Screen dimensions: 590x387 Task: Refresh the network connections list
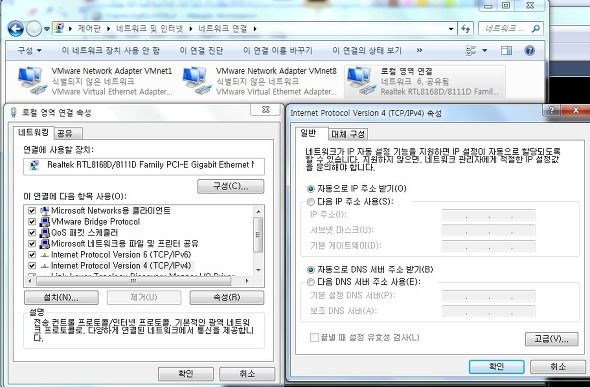[x=465, y=29]
